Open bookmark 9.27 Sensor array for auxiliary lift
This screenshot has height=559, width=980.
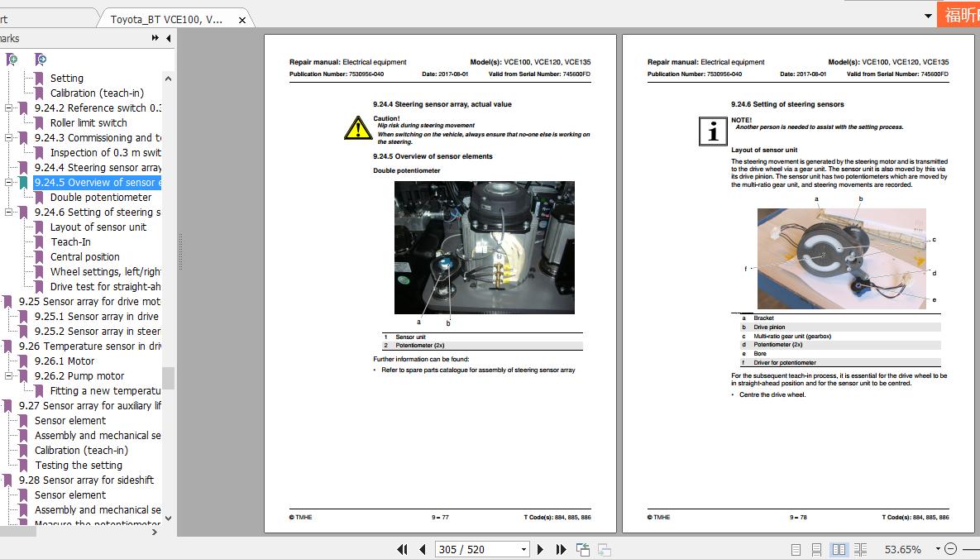click(x=89, y=406)
